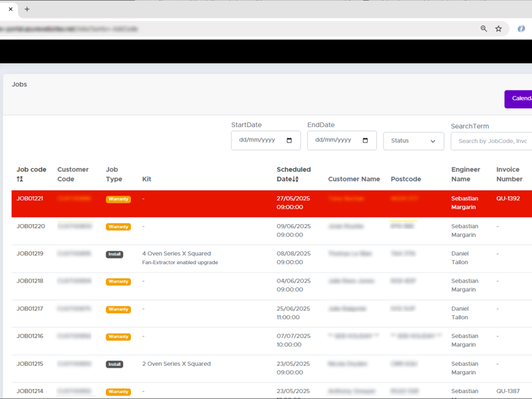Image resolution: width=532 pixels, height=399 pixels.
Task: Toggle sorting with the Job code sort arrows
Action: click(19, 179)
